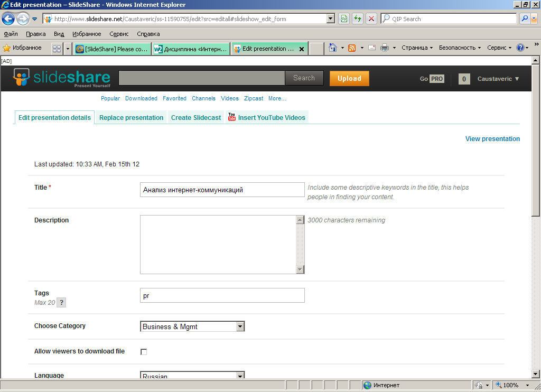
Task: Click inside the Description text area
Action: [x=218, y=245]
